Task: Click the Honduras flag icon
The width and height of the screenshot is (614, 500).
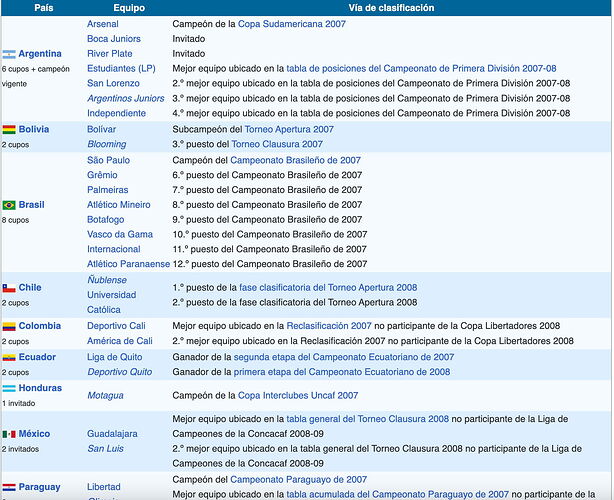Action: coord(9,388)
